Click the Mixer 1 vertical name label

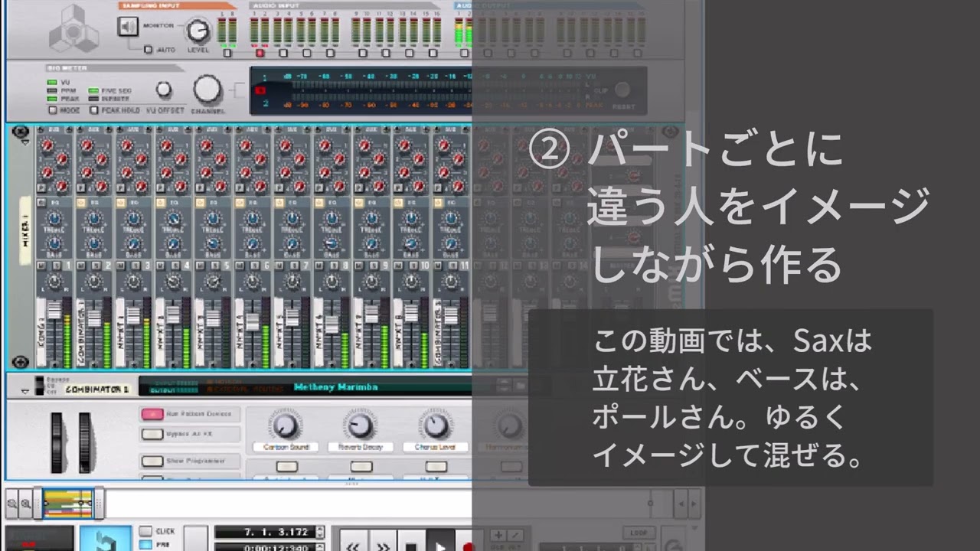(24, 230)
